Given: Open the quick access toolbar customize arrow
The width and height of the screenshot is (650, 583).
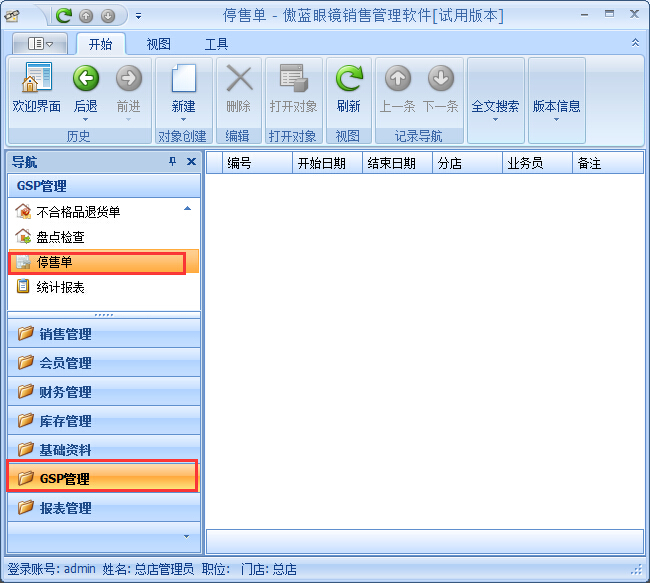Looking at the screenshot, I should coord(138,16).
